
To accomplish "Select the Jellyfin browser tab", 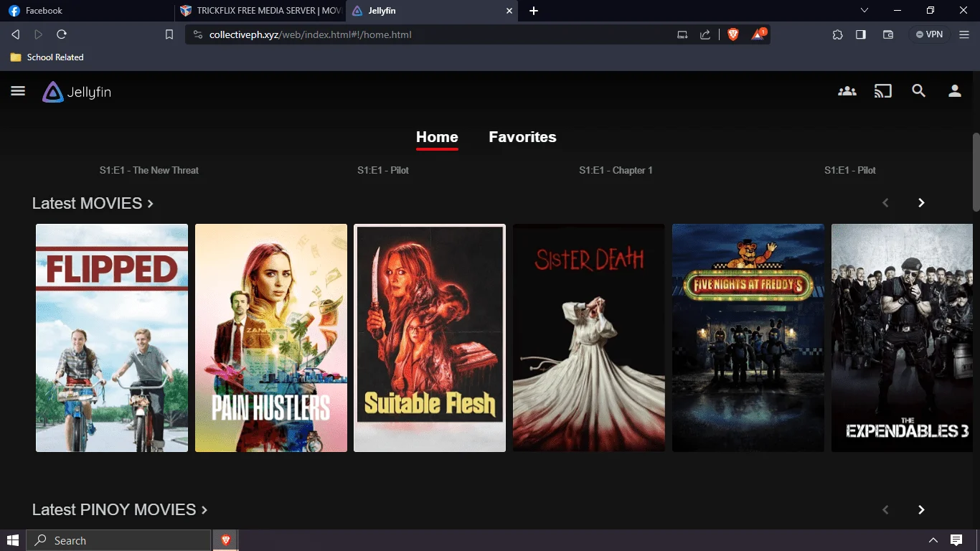I will (x=430, y=11).
